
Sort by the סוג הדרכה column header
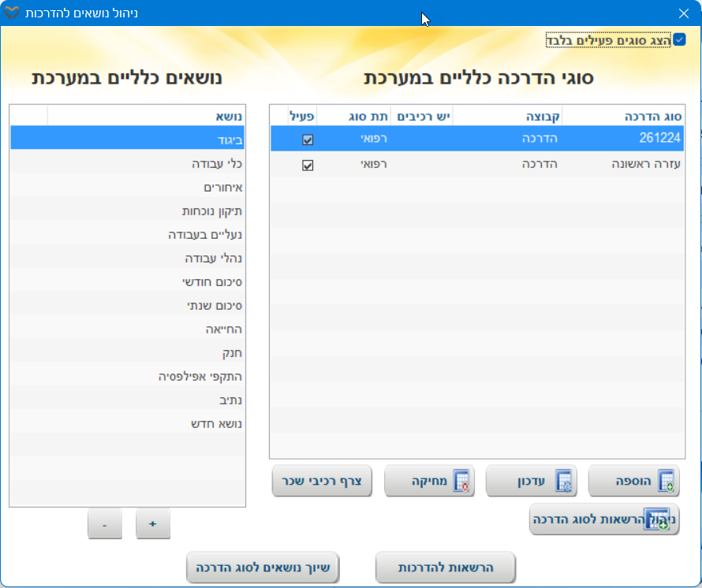[623, 116]
